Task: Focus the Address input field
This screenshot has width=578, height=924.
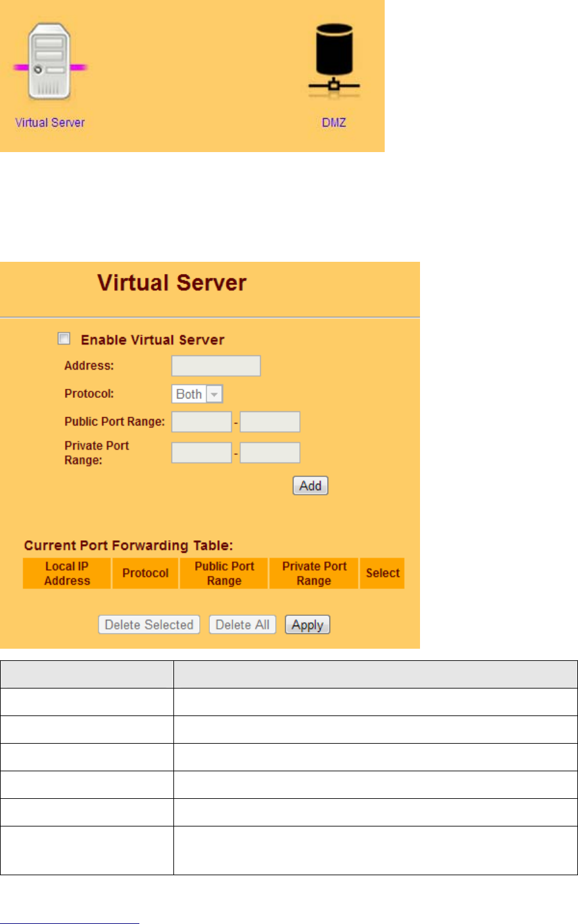Action: 216,366
